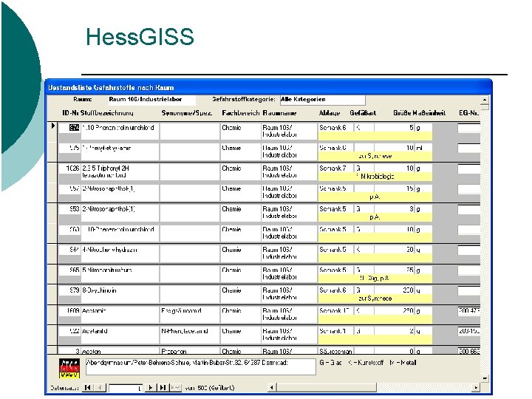Click the horizontal scrollbar left arrow
Screen dimensions: 532x399
pyautogui.click(x=271, y=387)
